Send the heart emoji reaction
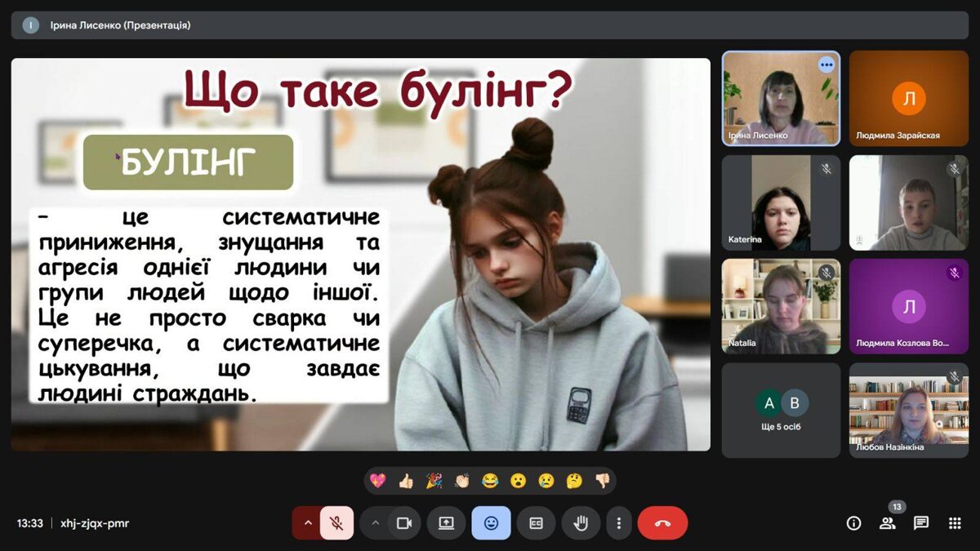980x551 pixels. coord(377,481)
